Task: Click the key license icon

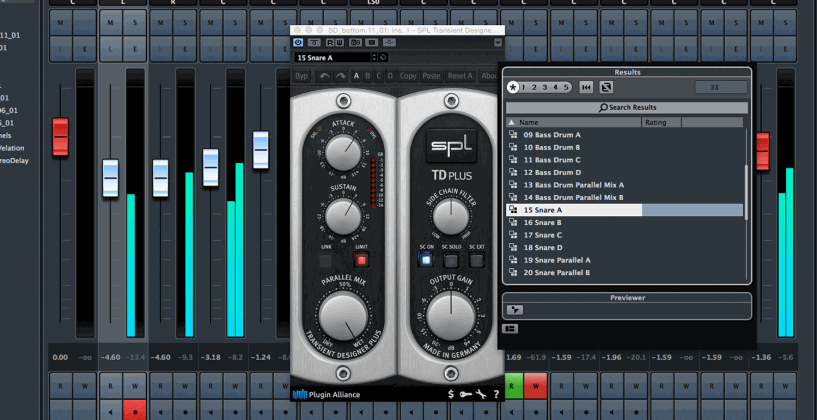Action: [x=466, y=394]
